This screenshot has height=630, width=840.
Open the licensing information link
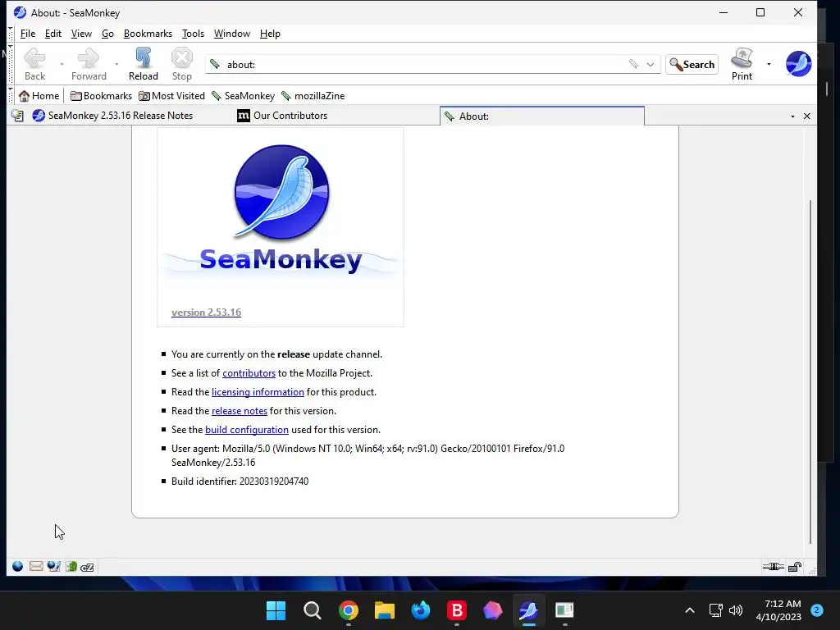[x=258, y=392]
